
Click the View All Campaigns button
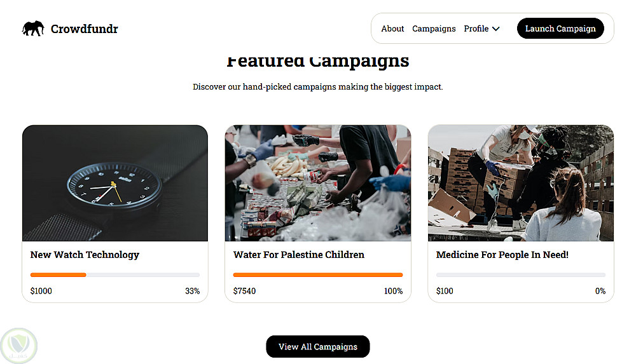(x=317, y=347)
